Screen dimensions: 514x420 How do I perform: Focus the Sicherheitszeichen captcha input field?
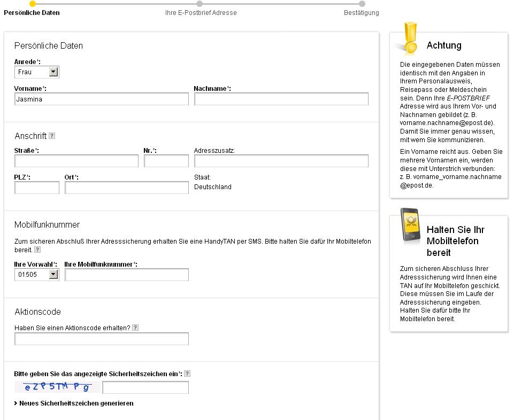145,387
